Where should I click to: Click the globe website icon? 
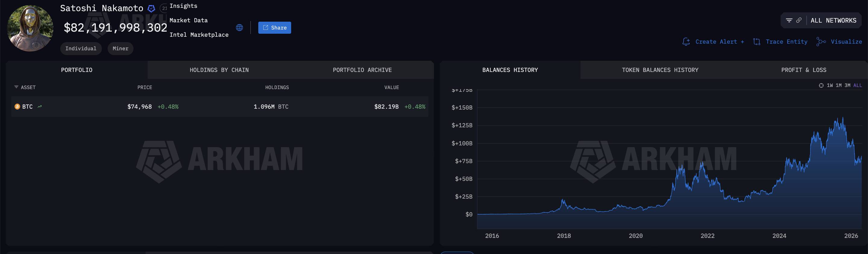click(239, 28)
